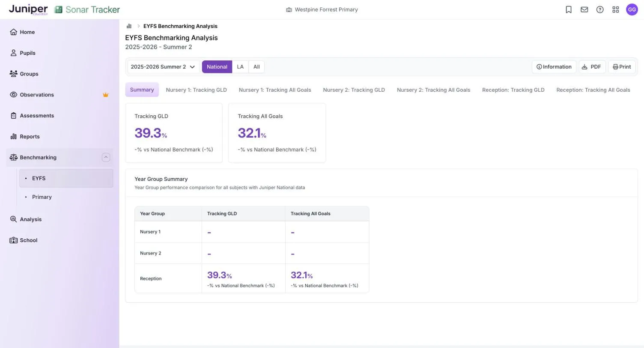This screenshot has width=644, height=348.
Task: Open the apps grid icon
Action: [616, 9]
